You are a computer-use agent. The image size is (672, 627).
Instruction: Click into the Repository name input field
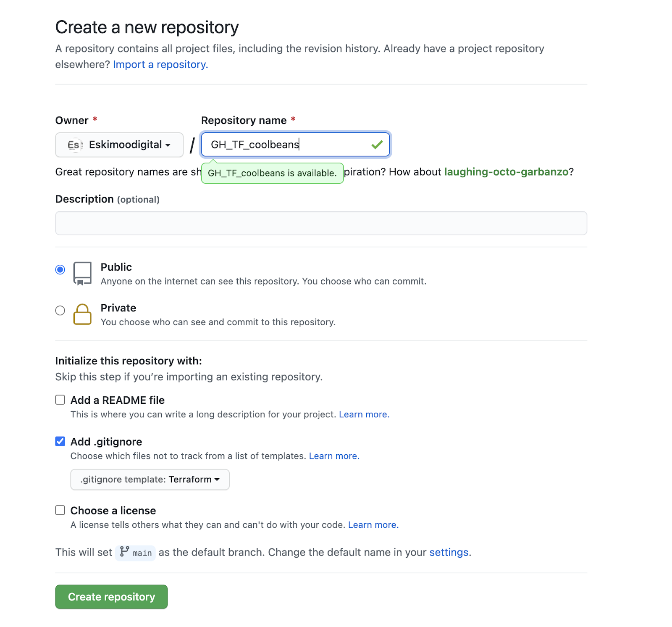(295, 145)
